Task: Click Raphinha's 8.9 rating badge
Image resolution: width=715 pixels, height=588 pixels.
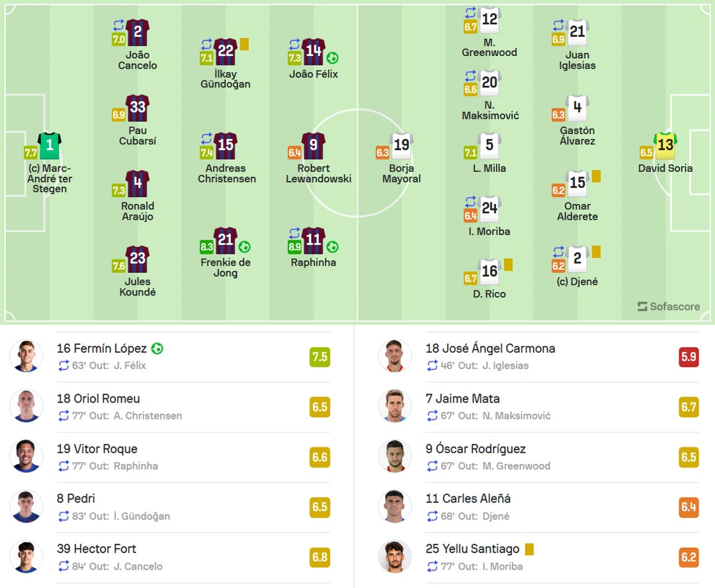Action: coord(294,247)
